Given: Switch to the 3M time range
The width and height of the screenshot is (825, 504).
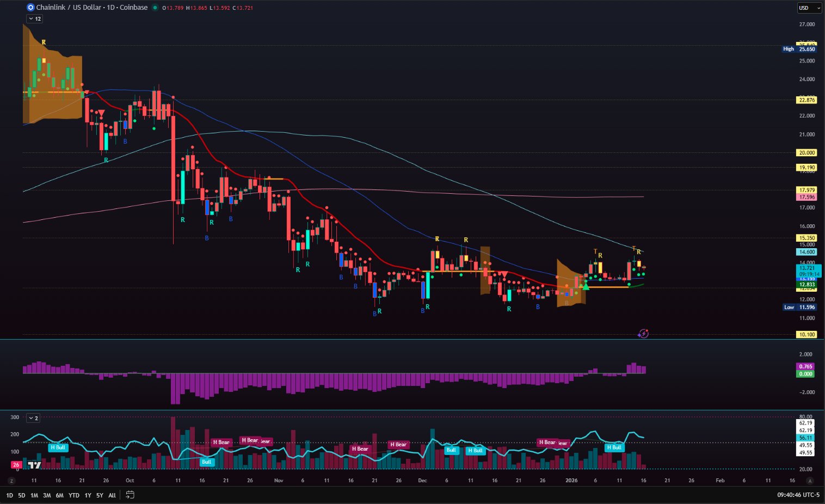Looking at the screenshot, I should click(x=47, y=495).
